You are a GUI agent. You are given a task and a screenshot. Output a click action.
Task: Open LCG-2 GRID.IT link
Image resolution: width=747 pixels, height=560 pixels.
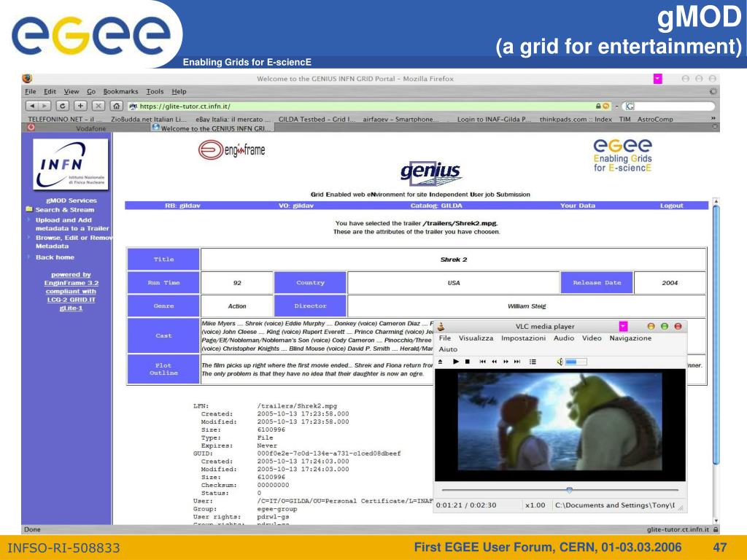click(x=71, y=300)
